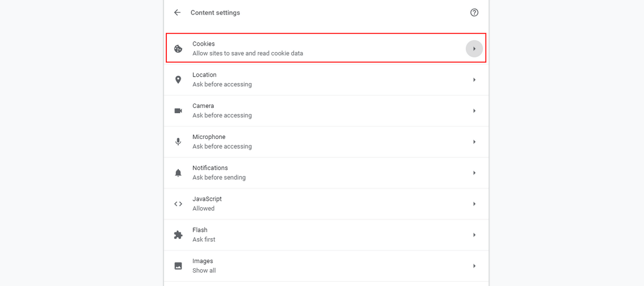Click the Notifications bell icon

[178, 173]
